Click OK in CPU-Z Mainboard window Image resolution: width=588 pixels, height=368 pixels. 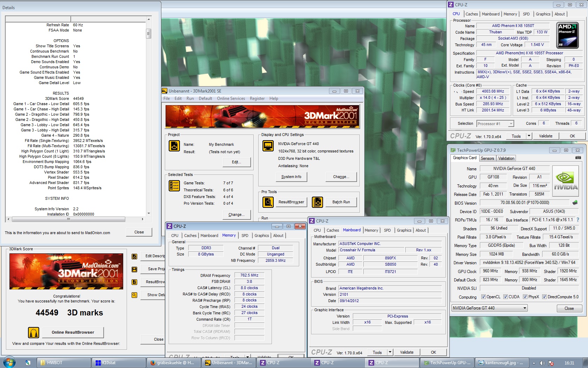433,352
